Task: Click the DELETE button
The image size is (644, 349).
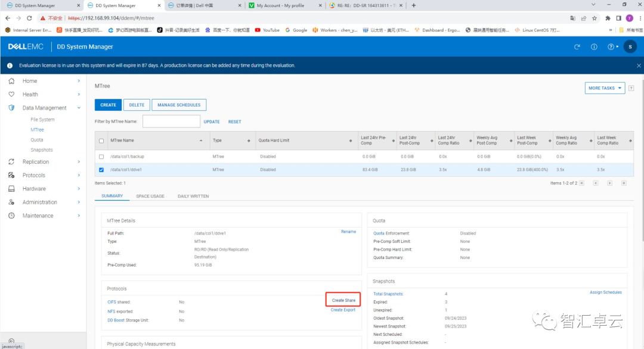Action: click(x=137, y=105)
